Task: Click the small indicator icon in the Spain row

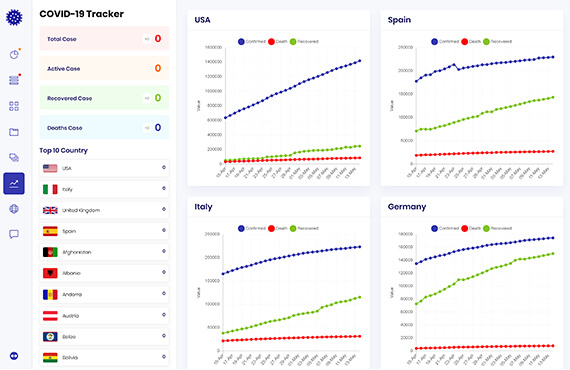Action: click(164, 230)
